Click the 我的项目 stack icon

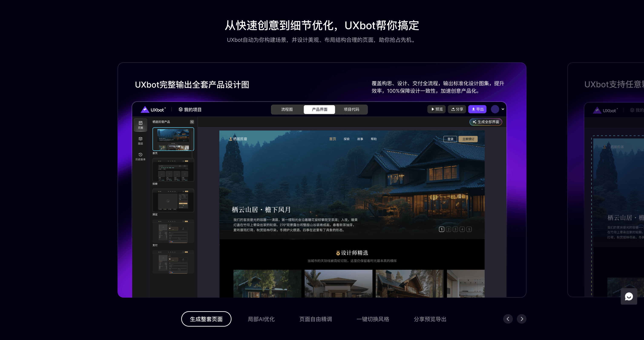(181, 109)
